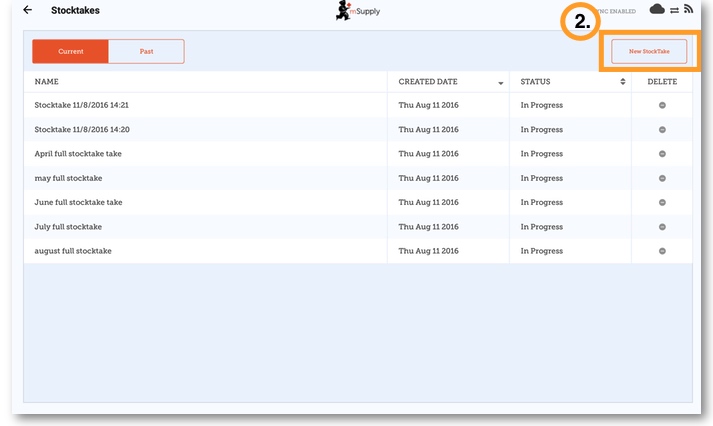Delete Stocktake 11/8/2016 14:21 entry

662,105
